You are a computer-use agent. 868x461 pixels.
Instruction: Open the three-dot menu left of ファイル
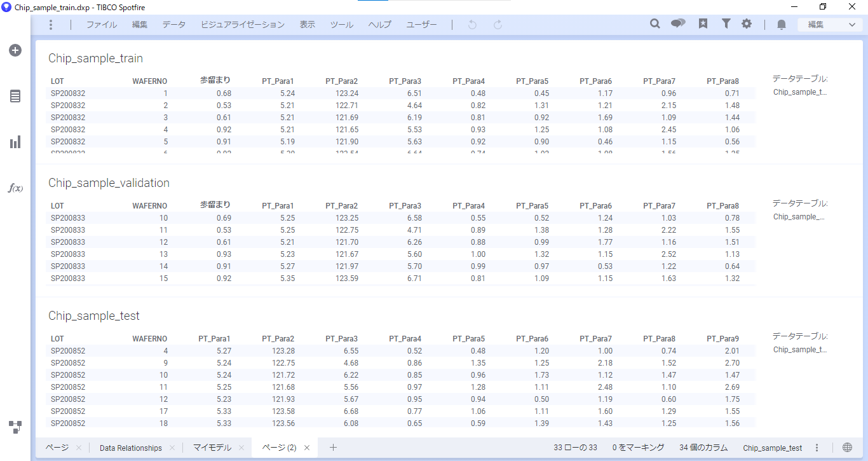coord(51,25)
